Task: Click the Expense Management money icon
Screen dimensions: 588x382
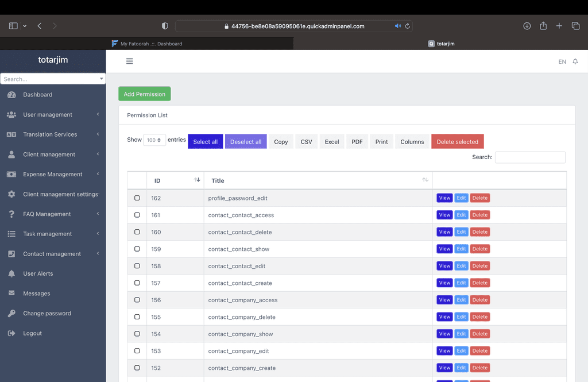Action: pyautogui.click(x=11, y=174)
